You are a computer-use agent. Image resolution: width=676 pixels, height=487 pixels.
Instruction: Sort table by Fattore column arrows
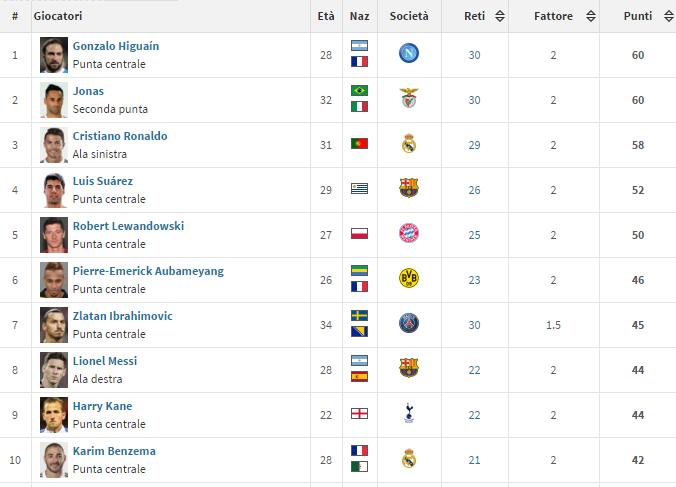591,16
